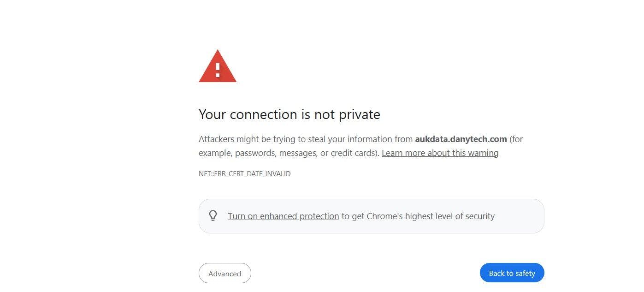This screenshot has width=644, height=292.
Task: Open the "Learn more about this warning" link
Action: (x=440, y=153)
